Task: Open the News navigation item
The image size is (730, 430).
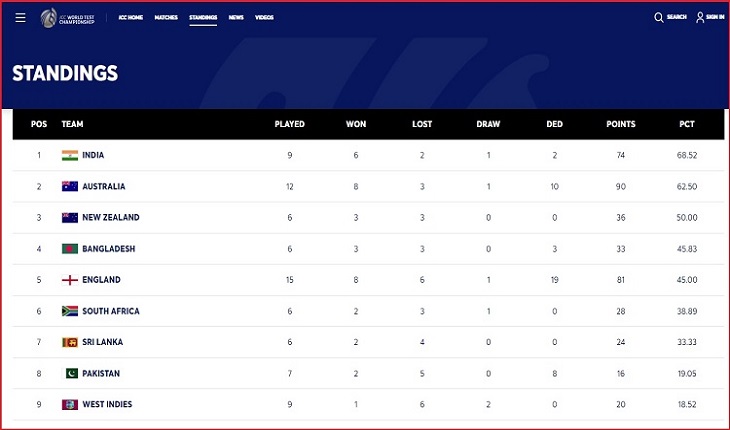Action: click(236, 18)
